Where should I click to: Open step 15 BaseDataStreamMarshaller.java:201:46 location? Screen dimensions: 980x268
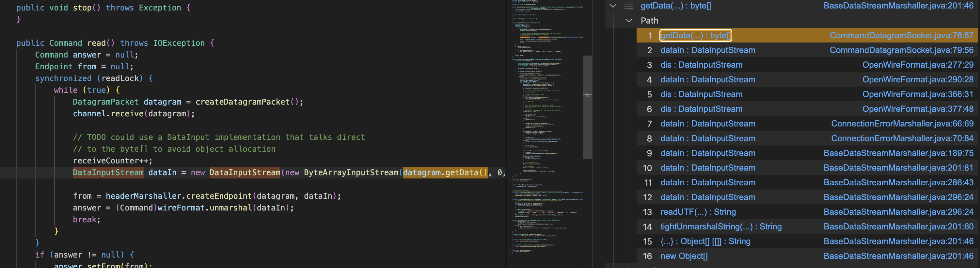point(899,242)
